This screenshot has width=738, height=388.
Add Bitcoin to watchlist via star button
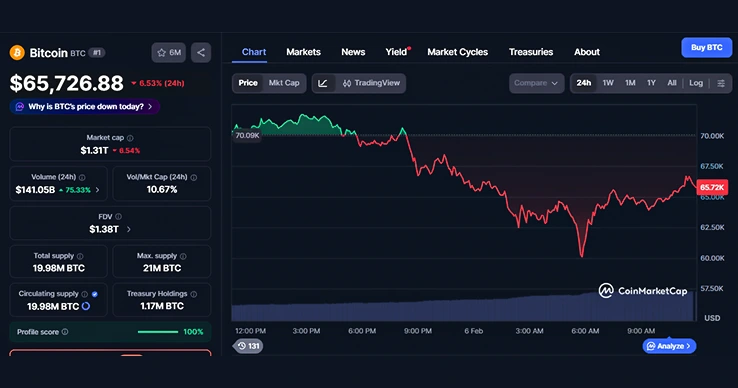coord(168,52)
